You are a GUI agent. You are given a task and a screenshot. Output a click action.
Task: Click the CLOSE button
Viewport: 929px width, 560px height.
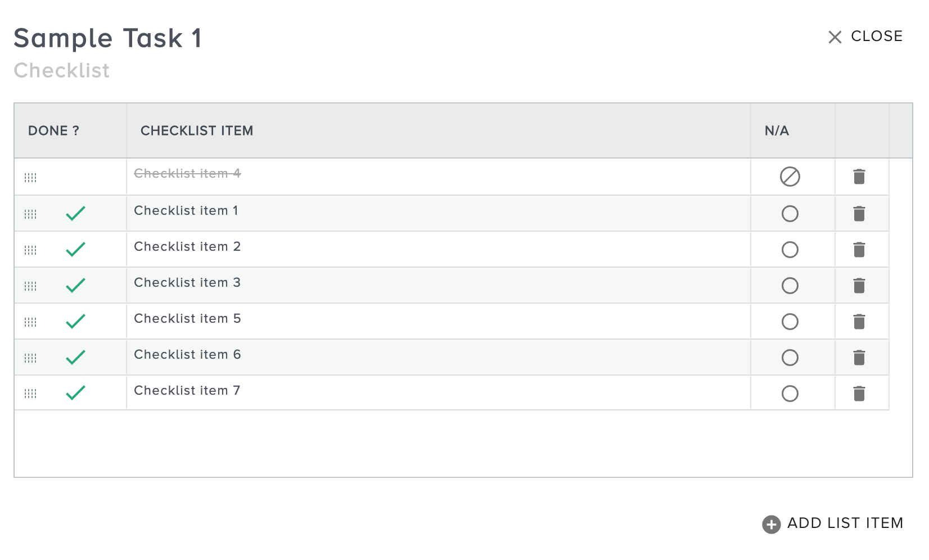pos(876,36)
